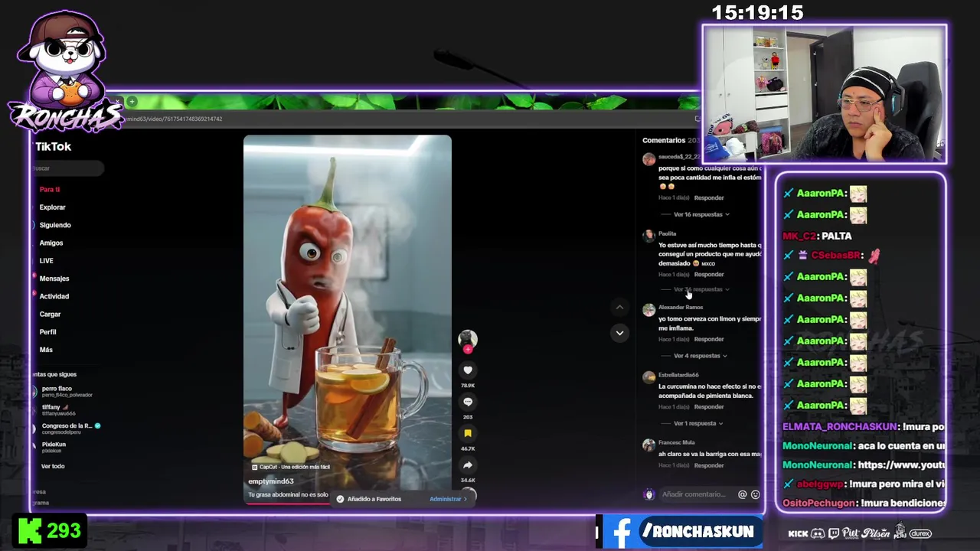Reply to sauceda$_22_22's comment
The height and width of the screenshot is (551, 980).
click(709, 197)
